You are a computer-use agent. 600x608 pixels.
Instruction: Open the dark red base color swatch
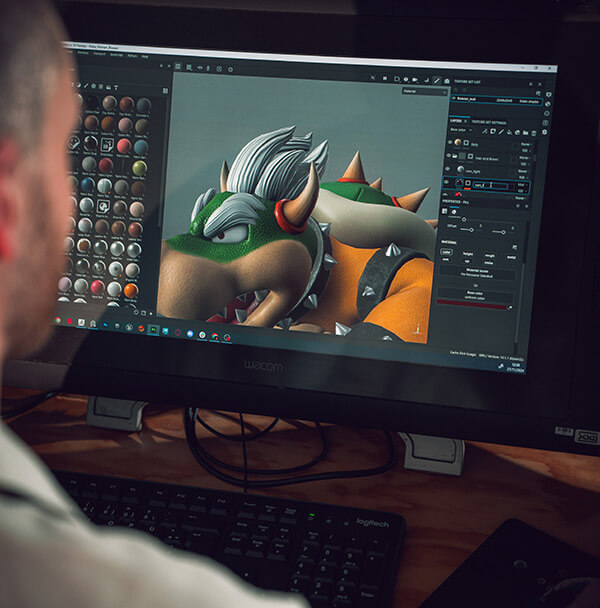(x=472, y=304)
